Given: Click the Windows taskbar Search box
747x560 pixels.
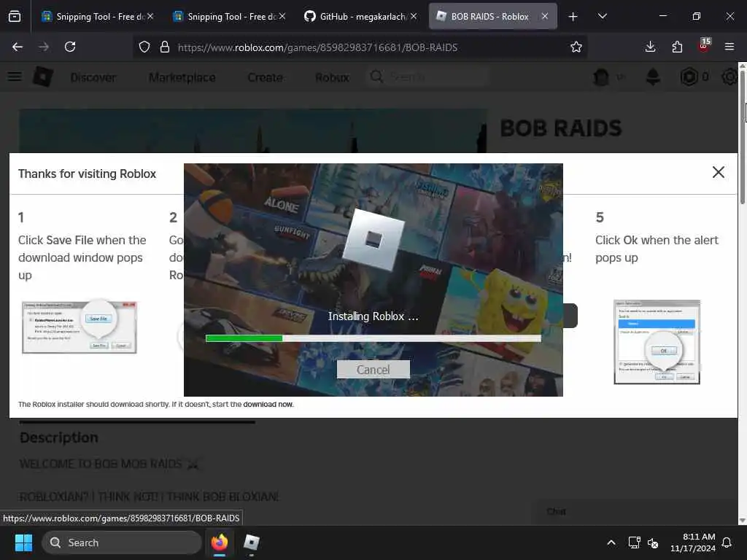Looking at the screenshot, I should (x=122, y=542).
